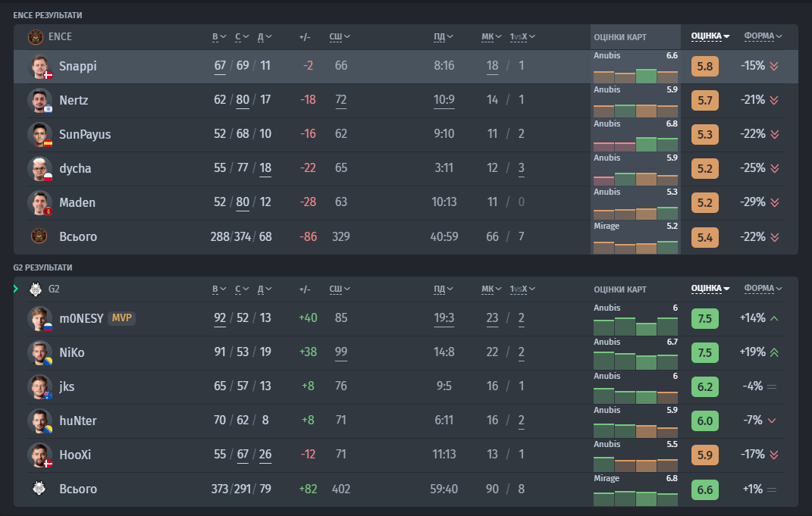Click the steady form icon for jks

point(772,386)
